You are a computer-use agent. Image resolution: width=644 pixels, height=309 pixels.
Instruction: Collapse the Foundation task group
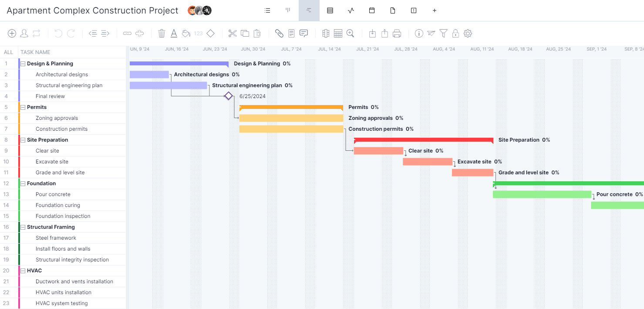coord(23,183)
